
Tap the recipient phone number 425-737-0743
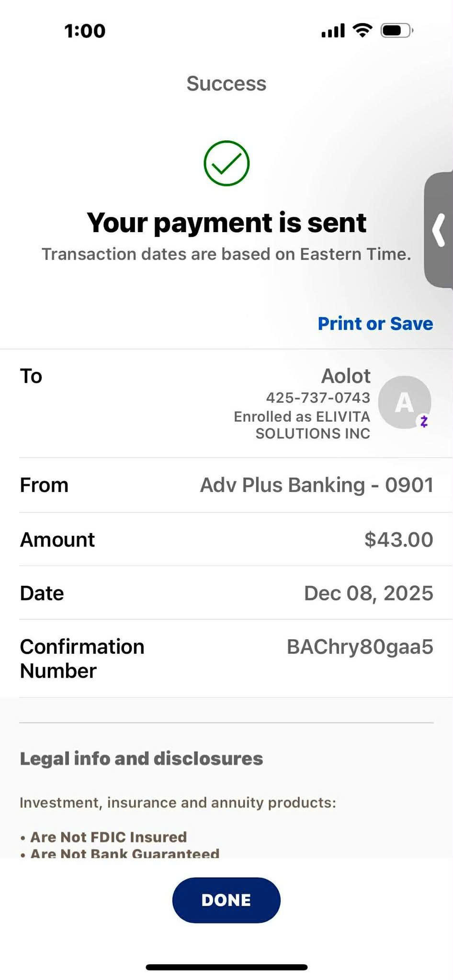click(x=318, y=398)
